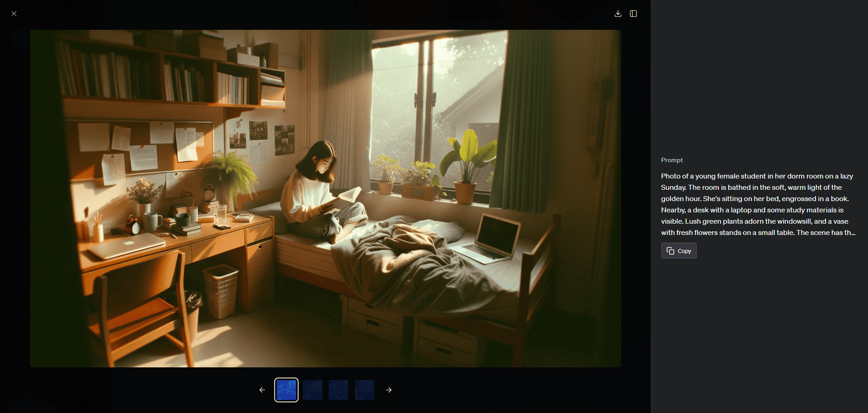
Task: Advance to the next image with the right arrow
Action: tap(389, 390)
